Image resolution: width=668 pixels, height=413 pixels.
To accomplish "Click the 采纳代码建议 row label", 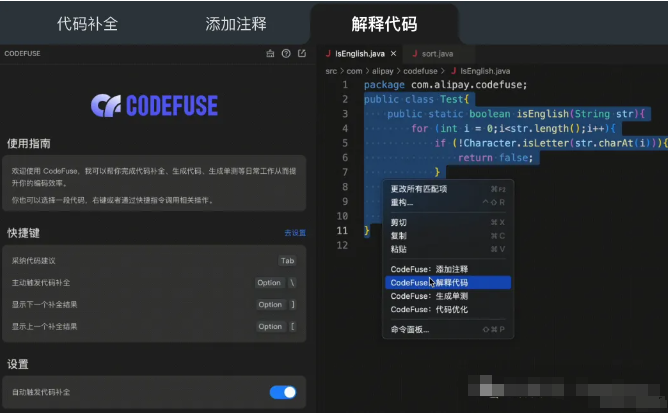I will tap(33, 261).
